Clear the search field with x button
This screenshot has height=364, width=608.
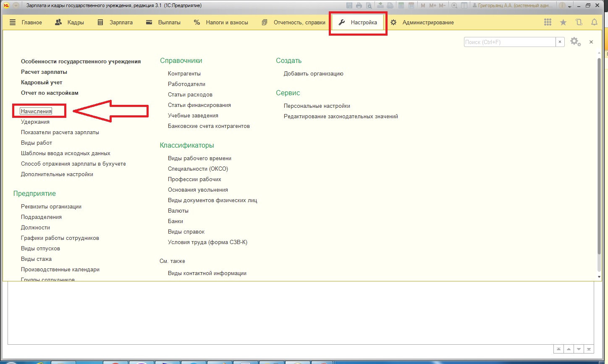(x=560, y=42)
